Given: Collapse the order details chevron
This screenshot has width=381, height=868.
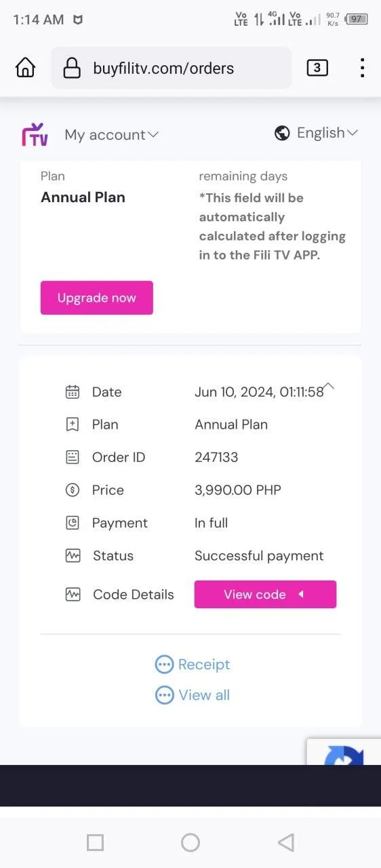Looking at the screenshot, I should pos(328,386).
